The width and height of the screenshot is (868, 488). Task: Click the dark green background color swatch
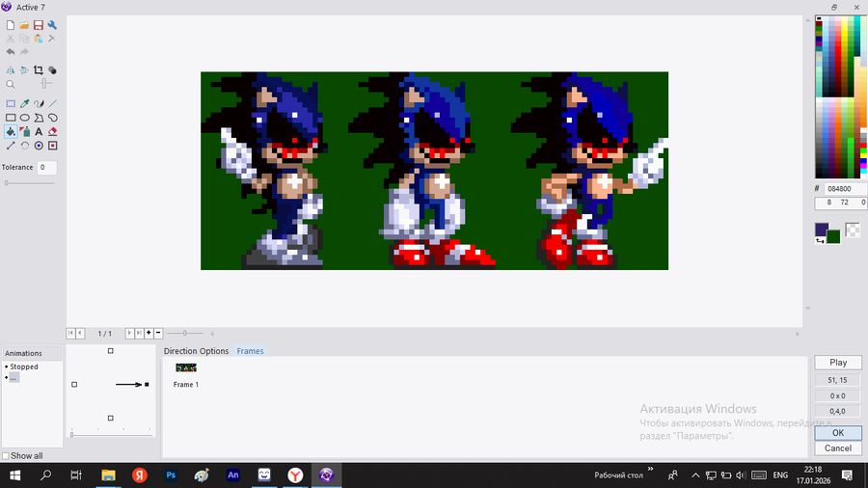(833, 237)
